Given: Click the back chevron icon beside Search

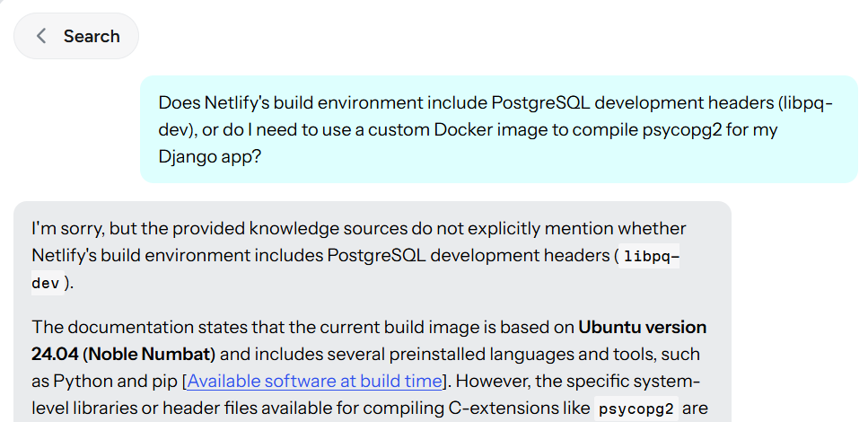Looking at the screenshot, I should coord(41,37).
